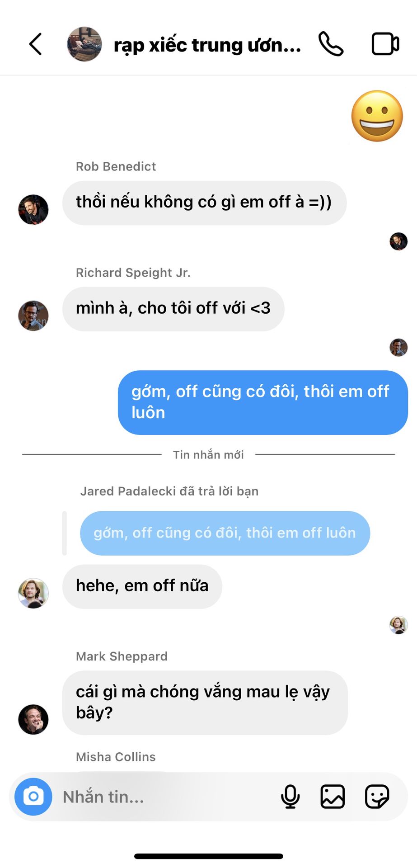Tap the microphone to record voice message
This screenshot has width=417, height=868.
(290, 797)
